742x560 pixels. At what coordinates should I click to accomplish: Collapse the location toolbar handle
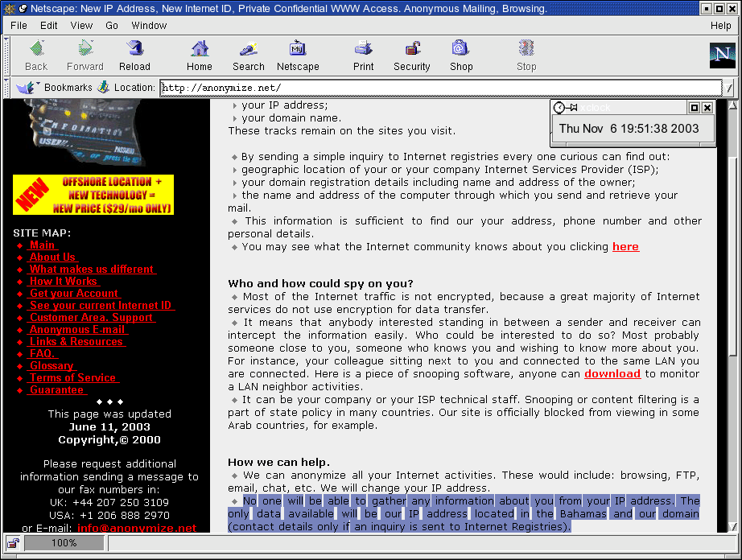6,88
